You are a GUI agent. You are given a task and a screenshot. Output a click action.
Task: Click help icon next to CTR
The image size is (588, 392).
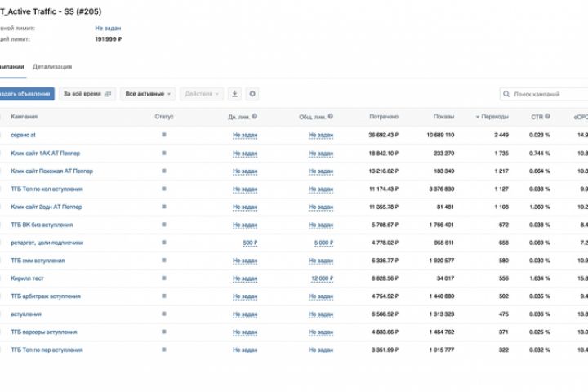point(547,117)
